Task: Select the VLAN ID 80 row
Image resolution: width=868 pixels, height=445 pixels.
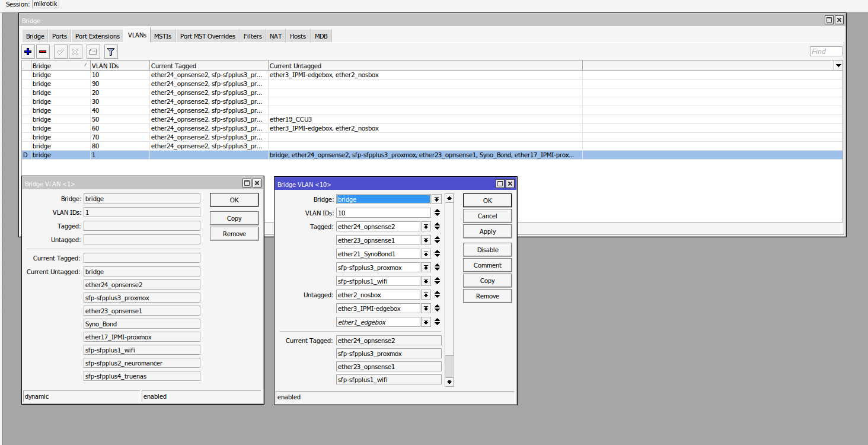Action: (x=432, y=146)
